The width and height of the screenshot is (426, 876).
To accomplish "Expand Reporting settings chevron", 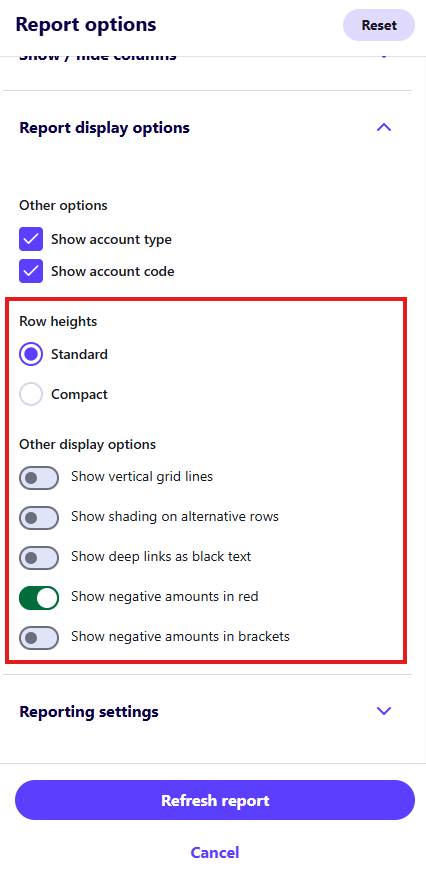I will (384, 711).
